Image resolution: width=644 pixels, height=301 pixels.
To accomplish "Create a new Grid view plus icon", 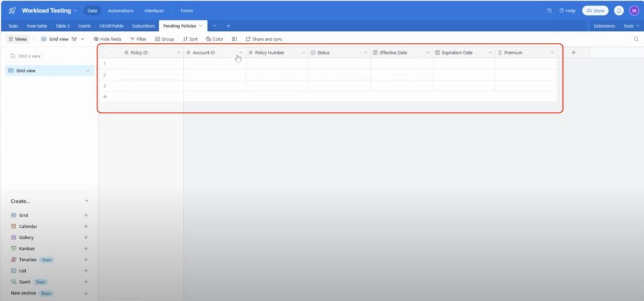I will click(86, 215).
